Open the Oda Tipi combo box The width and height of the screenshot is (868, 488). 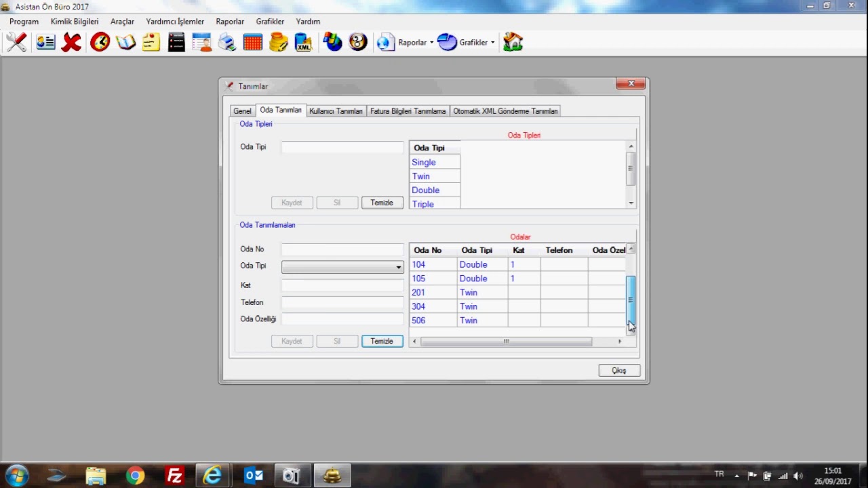pos(342,267)
